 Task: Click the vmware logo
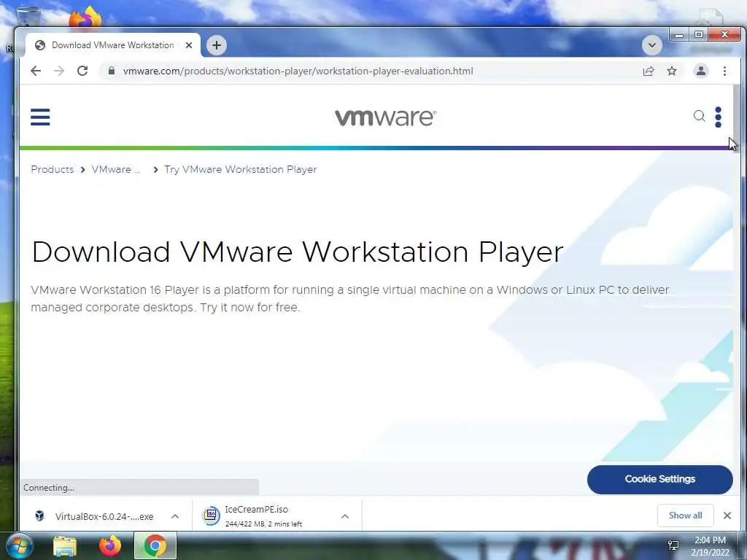point(385,117)
